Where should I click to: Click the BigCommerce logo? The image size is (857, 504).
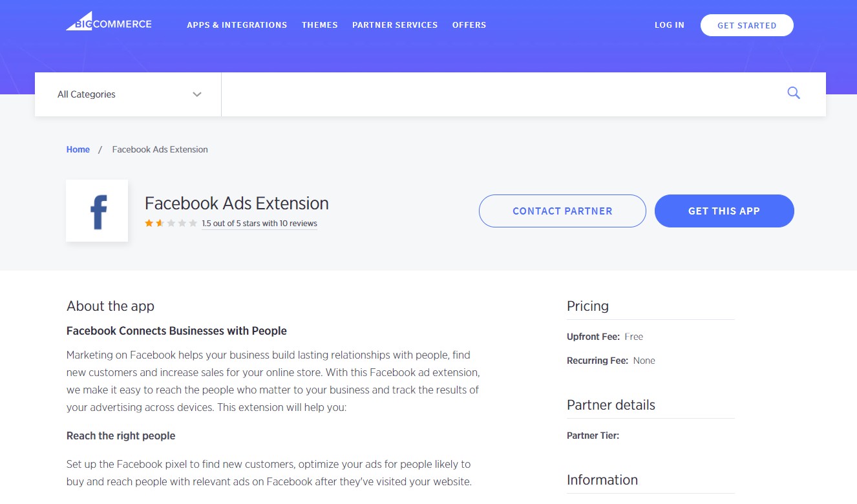pyautogui.click(x=109, y=22)
